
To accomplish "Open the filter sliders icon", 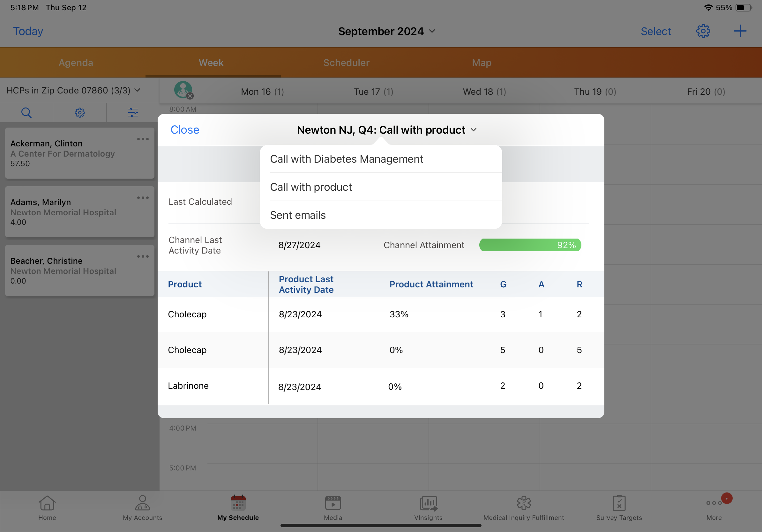I will tap(133, 113).
